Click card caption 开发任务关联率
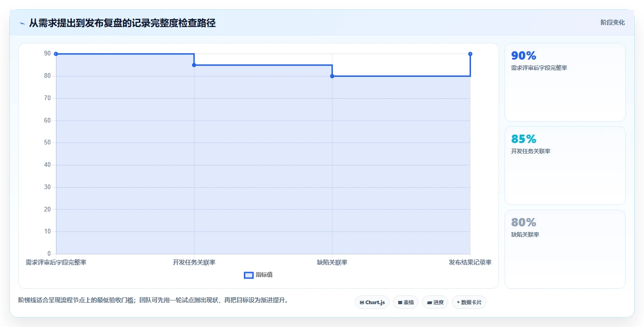The image size is (644, 327). coord(531,151)
